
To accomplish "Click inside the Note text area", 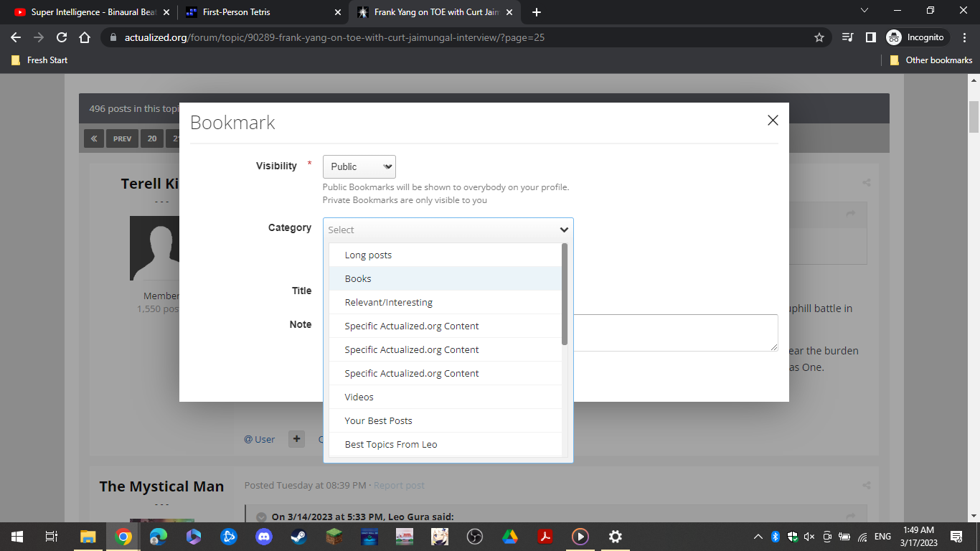I will tap(674, 333).
